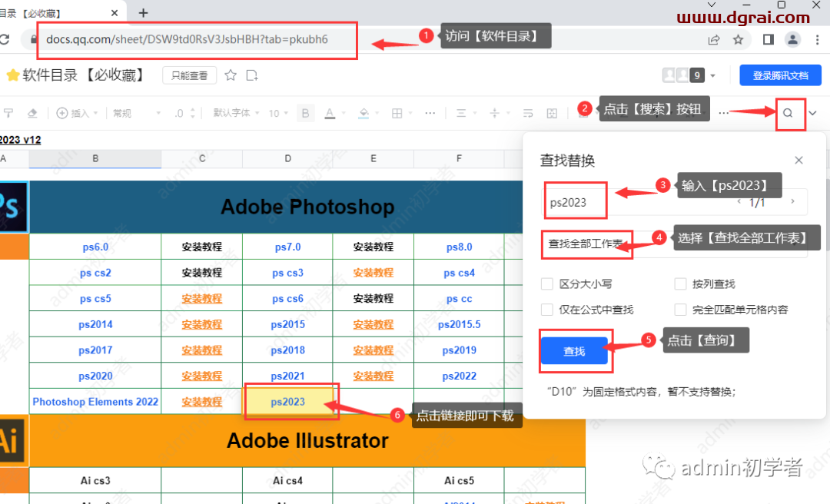830x504 pixels.
Task: Enable the 完全匹配单元格内容 checkbox
Action: [x=680, y=309]
